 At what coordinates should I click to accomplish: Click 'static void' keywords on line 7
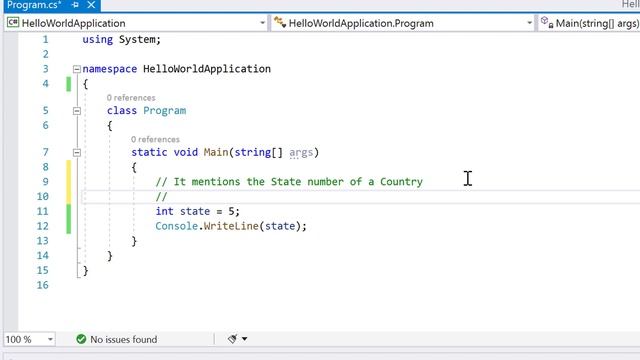pos(164,152)
